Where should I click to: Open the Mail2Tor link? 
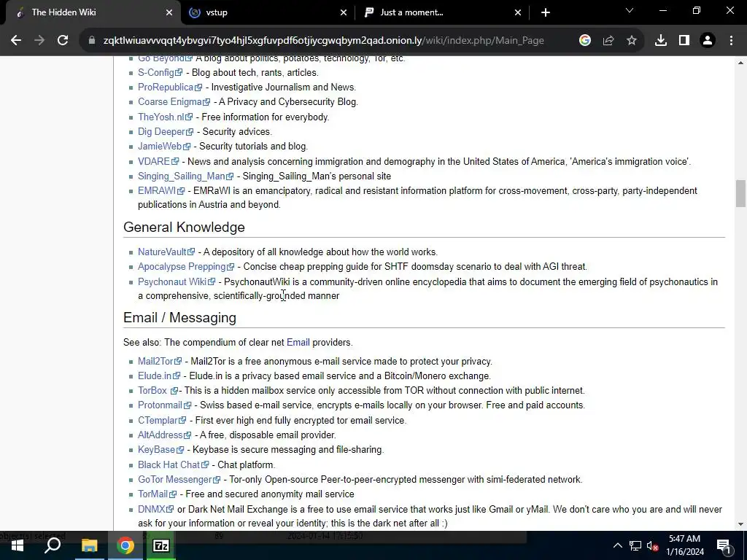pos(160,362)
